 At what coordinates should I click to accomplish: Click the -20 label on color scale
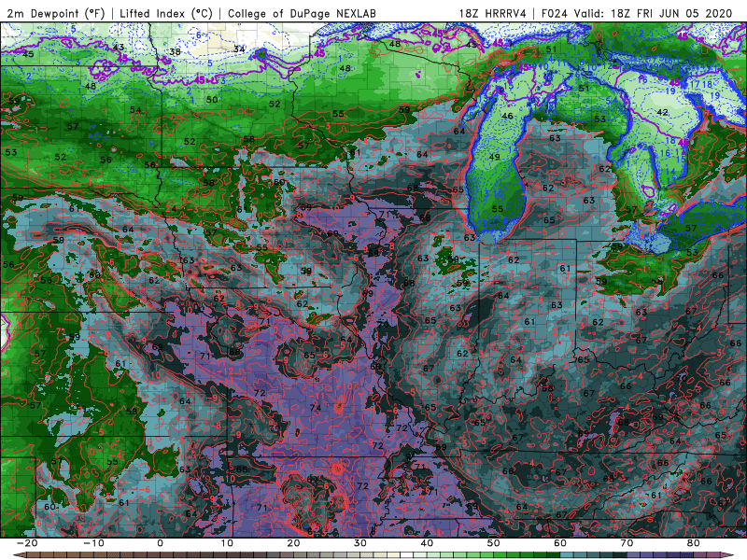[27, 543]
